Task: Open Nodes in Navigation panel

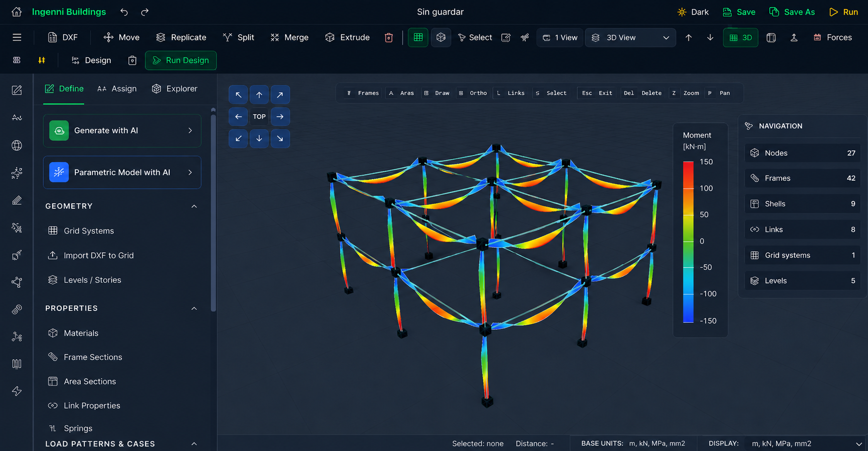Action: click(x=803, y=153)
